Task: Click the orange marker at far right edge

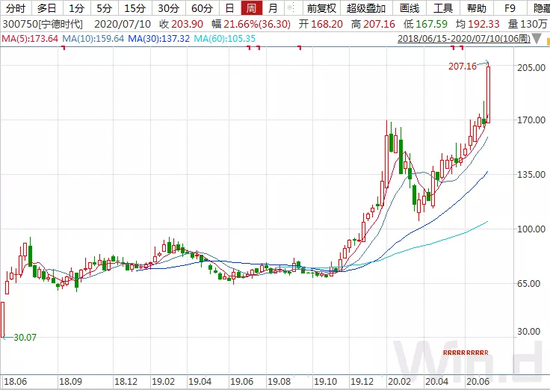Action: [x=548, y=41]
